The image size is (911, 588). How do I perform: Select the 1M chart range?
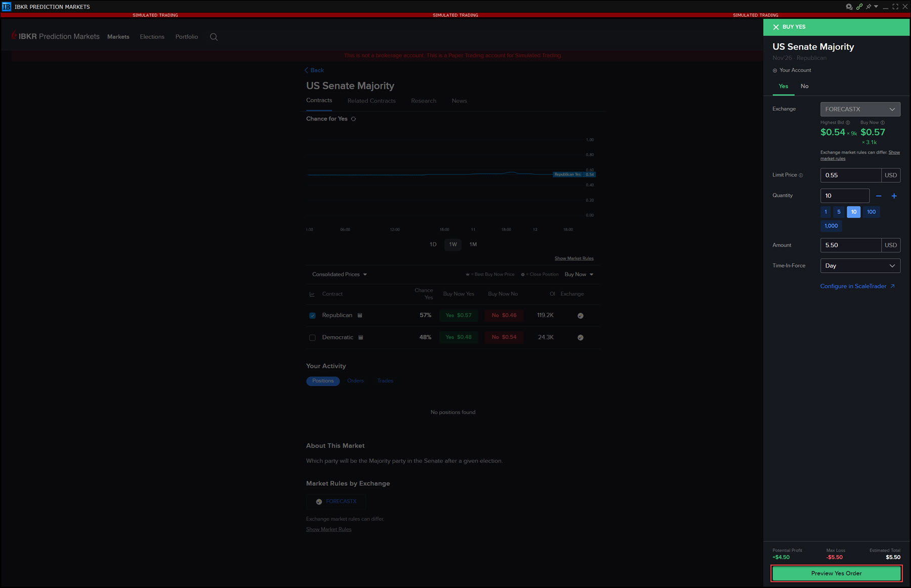473,244
